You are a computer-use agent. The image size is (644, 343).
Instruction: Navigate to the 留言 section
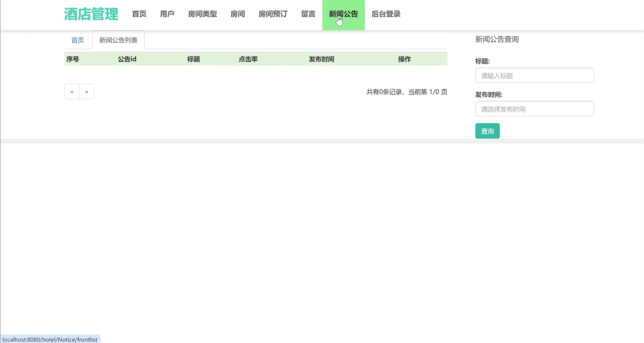pos(308,14)
